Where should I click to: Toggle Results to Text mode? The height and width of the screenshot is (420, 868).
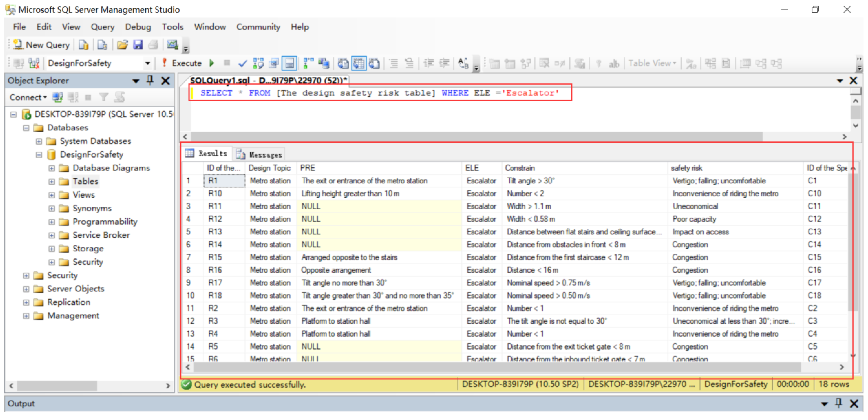(343, 63)
